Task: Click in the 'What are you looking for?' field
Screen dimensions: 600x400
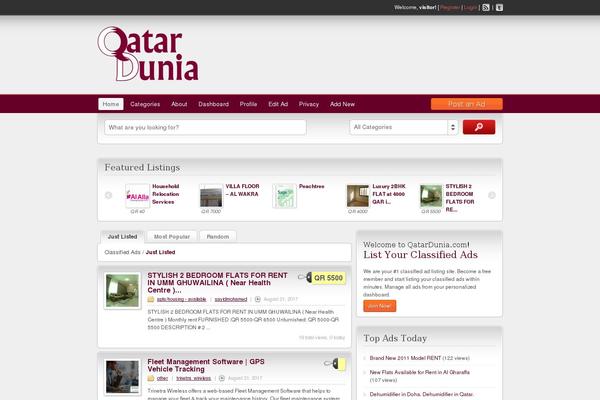Action: point(205,127)
